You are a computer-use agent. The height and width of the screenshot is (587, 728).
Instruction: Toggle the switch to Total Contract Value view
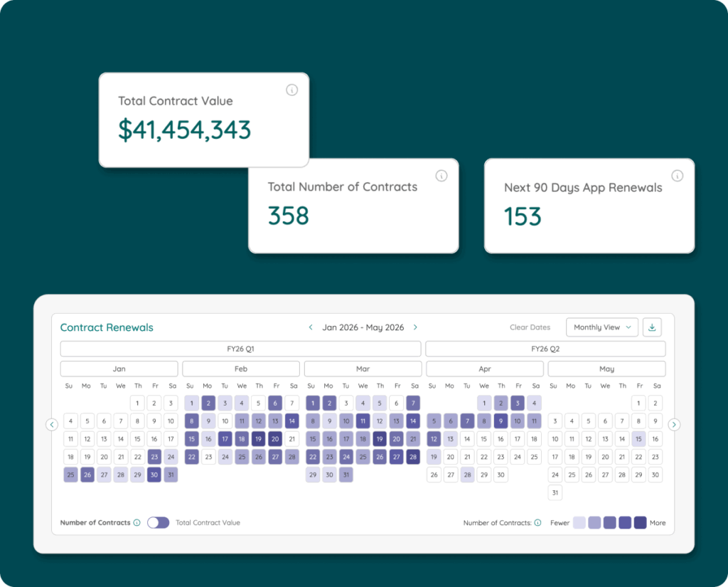click(x=159, y=522)
